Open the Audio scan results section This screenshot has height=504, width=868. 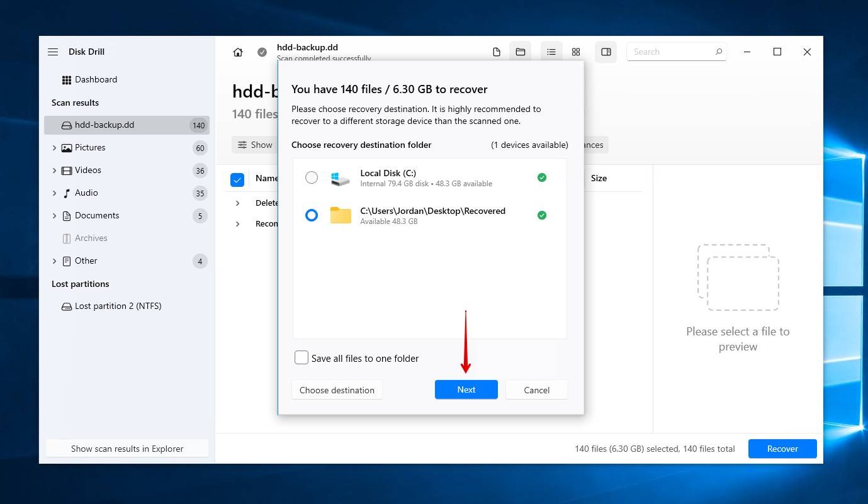(86, 193)
